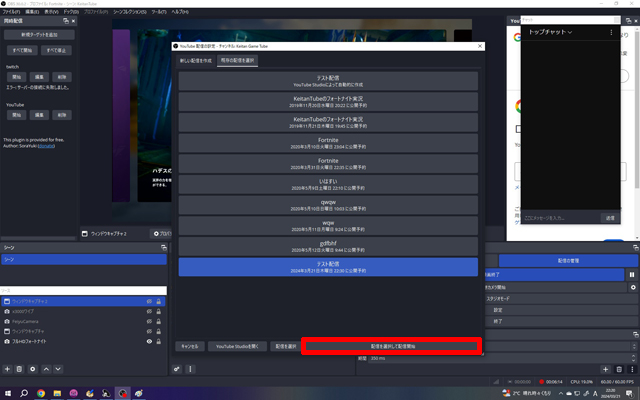Toggle eye icon for ウィンドウキャプチャ source
The width and height of the screenshot is (640, 400).
pyautogui.click(x=149, y=331)
